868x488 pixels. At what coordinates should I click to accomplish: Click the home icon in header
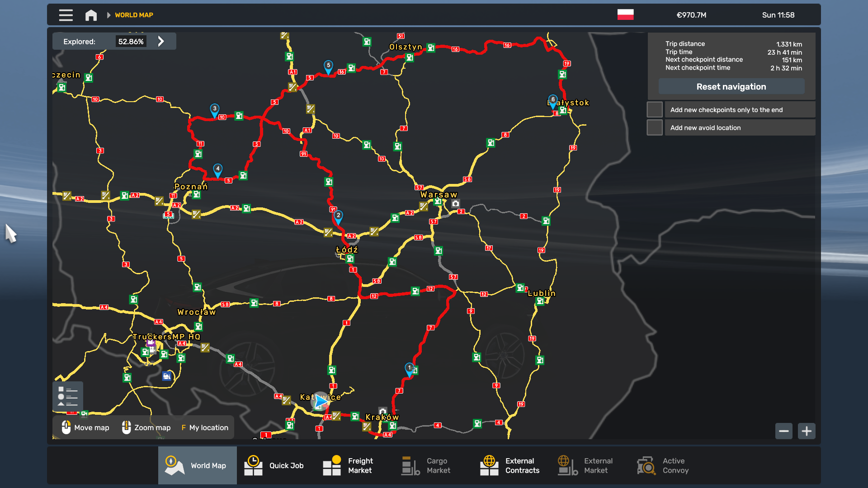point(91,15)
